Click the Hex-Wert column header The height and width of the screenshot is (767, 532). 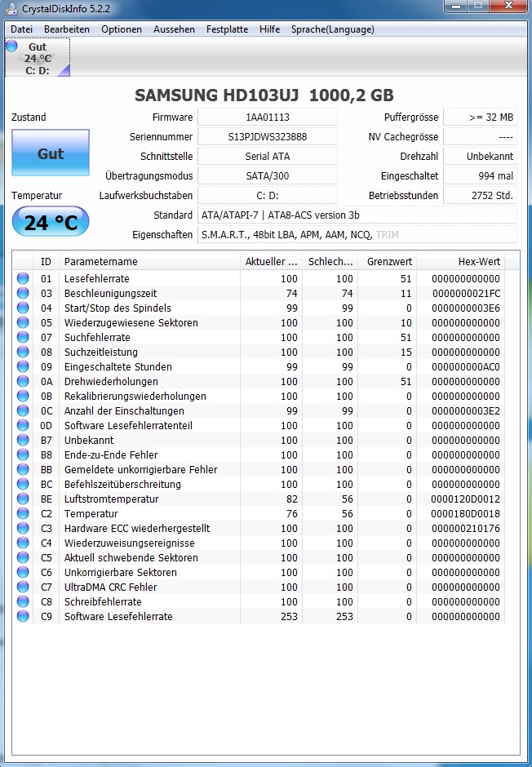(461, 261)
